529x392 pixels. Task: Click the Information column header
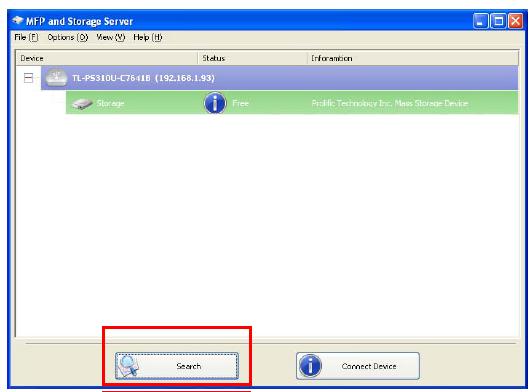coord(413,58)
